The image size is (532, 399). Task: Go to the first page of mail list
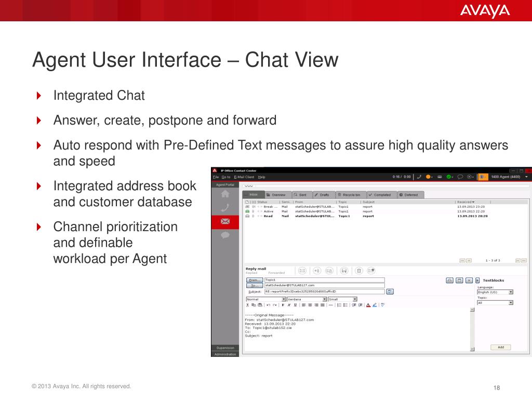(462, 261)
